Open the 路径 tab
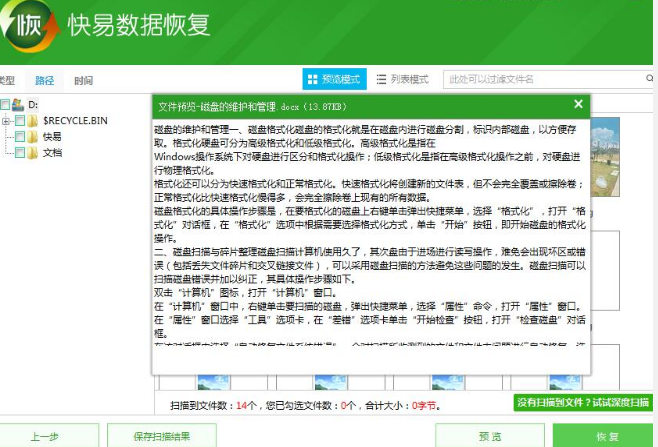 tap(44, 80)
